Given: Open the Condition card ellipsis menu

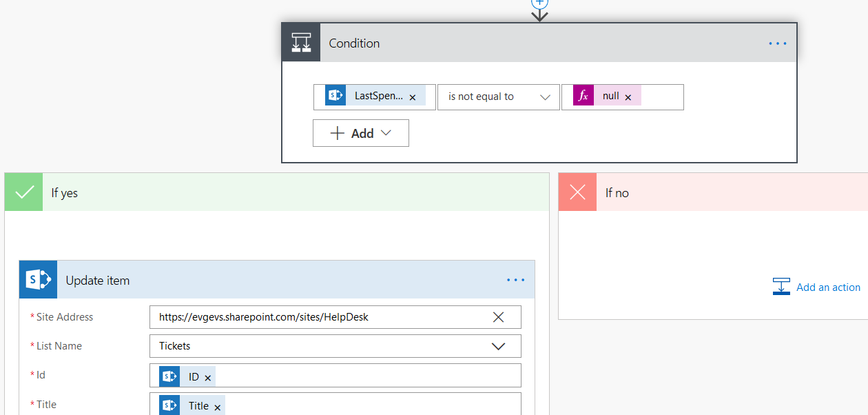Looking at the screenshot, I should 777,43.
